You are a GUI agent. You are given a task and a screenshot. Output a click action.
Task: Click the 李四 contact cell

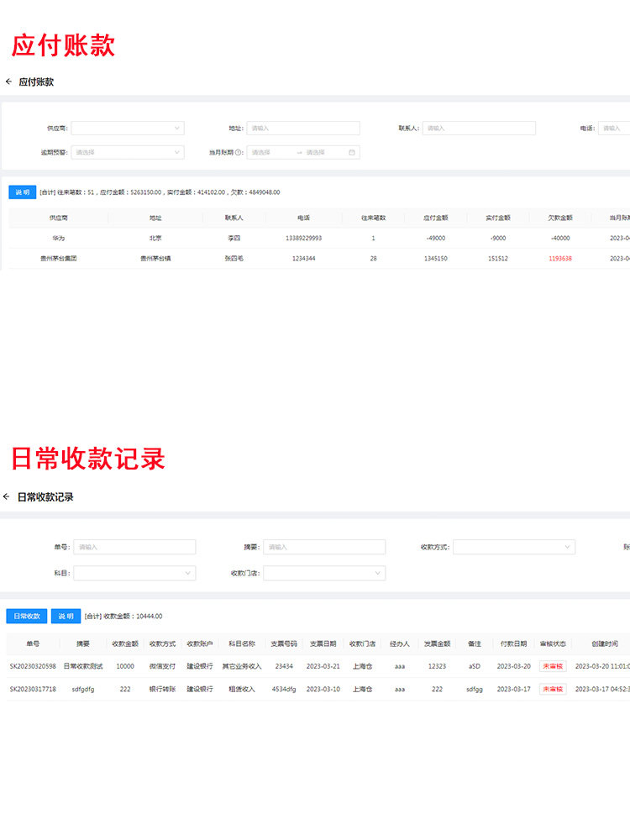pyautogui.click(x=234, y=238)
